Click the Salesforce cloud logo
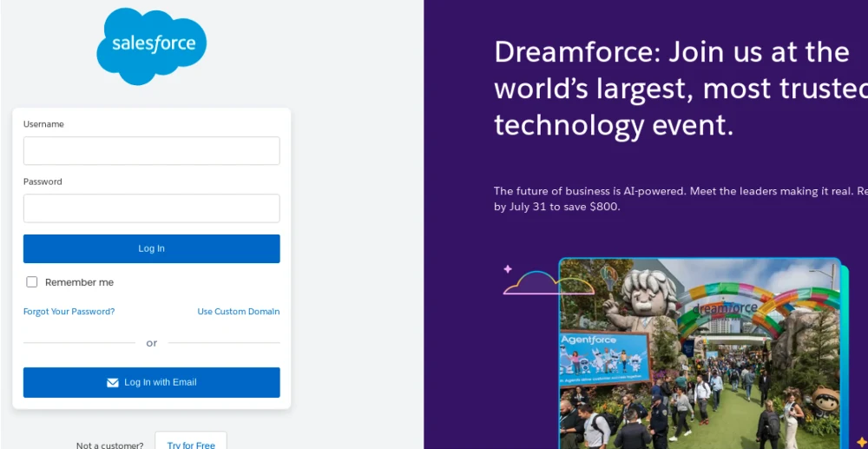The width and height of the screenshot is (868, 449). click(x=152, y=47)
